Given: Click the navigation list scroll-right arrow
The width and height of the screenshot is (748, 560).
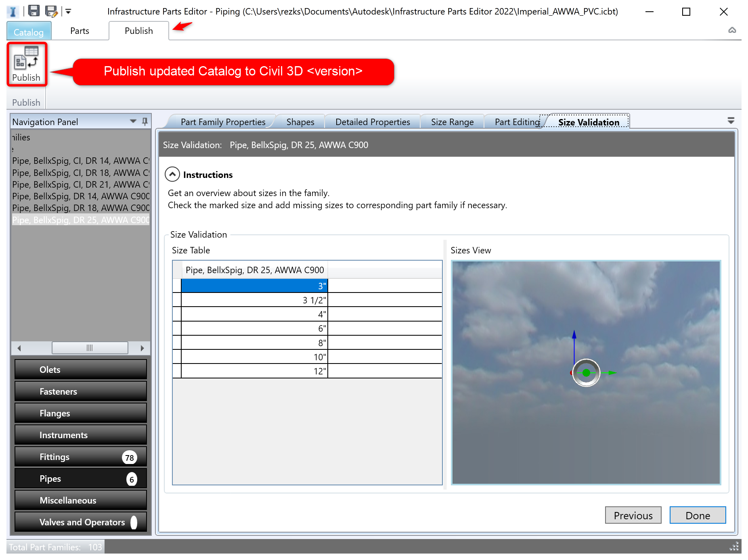Looking at the screenshot, I should (142, 348).
